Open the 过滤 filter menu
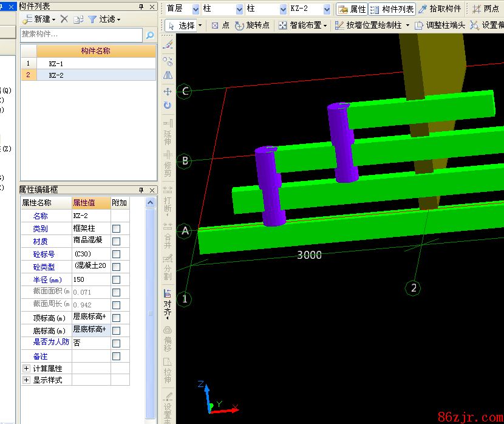Viewport: 504px width, 424px height. 104,19
